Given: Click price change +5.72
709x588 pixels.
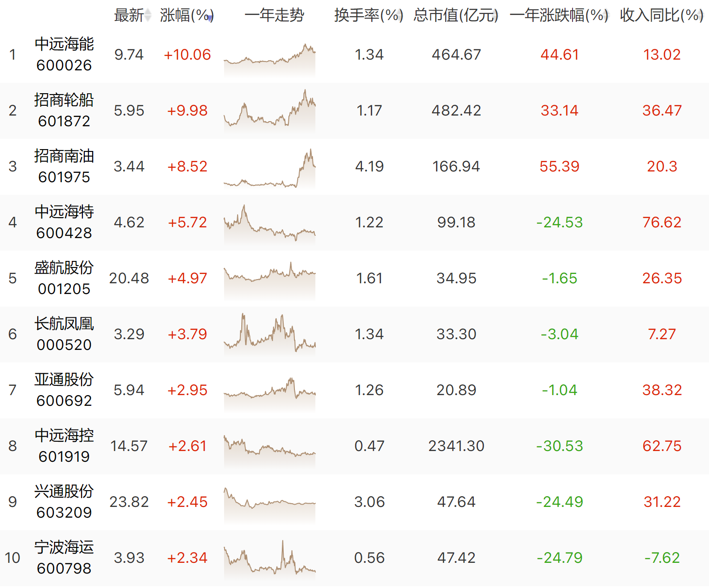Looking at the screenshot, I should click(187, 222).
